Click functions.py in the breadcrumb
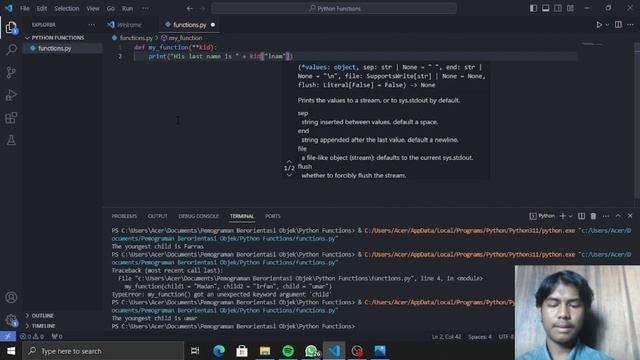 136,38
